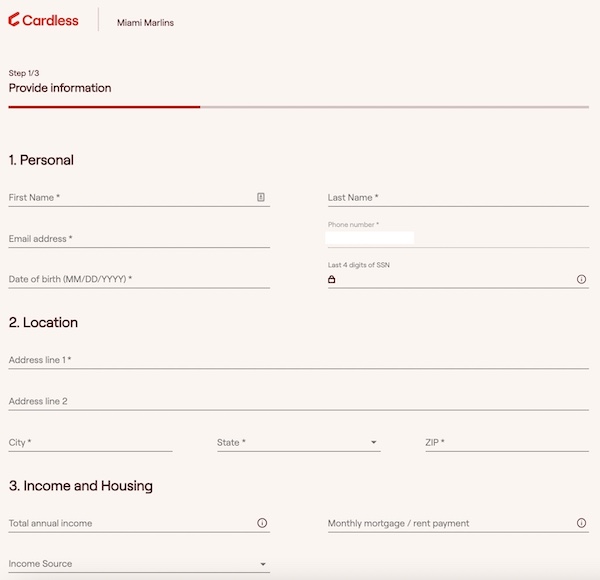The height and width of the screenshot is (580, 600).
Task: Click the lock icon in SSN field
Action: pyautogui.click(x=331, y=279)
